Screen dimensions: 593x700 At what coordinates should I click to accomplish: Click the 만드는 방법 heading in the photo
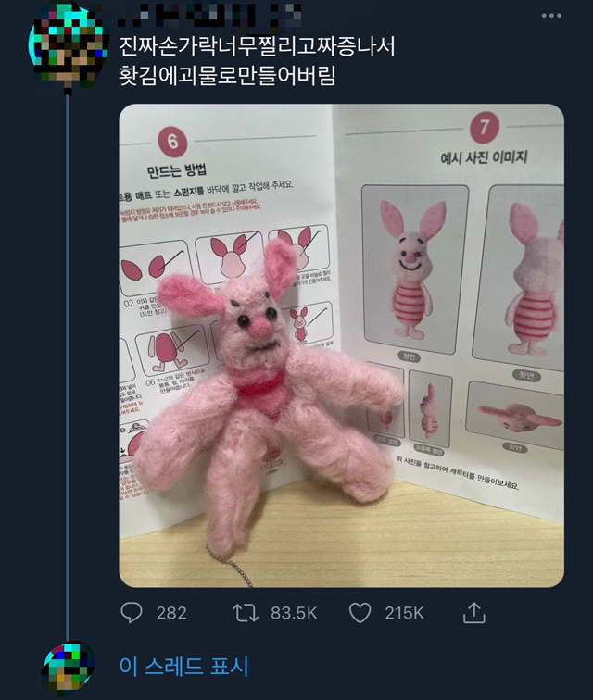pos(176,171)
